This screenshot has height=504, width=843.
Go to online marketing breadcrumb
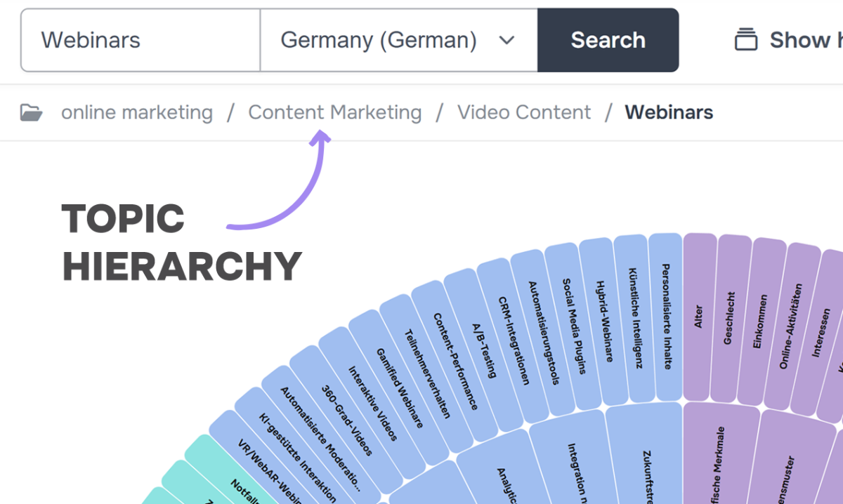point(137,112)
